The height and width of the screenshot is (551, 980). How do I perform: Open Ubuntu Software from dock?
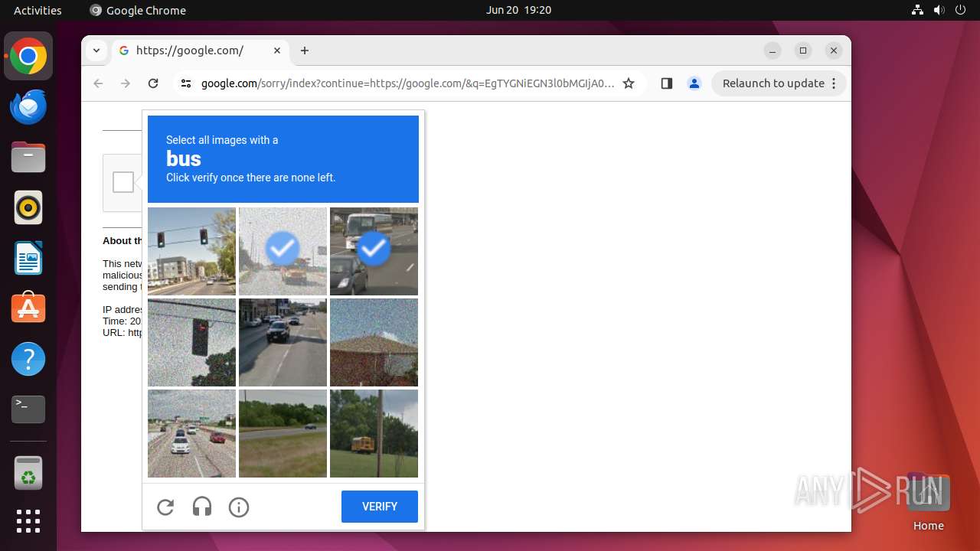pyautogui.click(x=28, y=308)
